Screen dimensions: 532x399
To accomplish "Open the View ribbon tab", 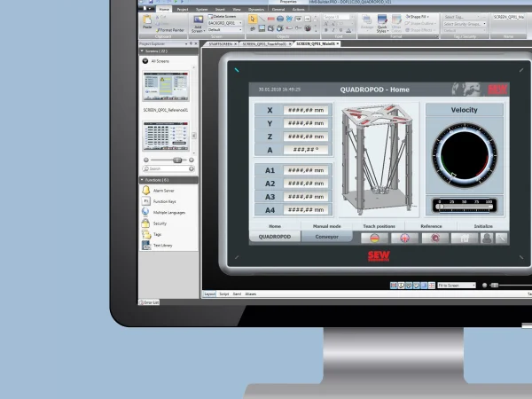I will coord(237,9).
